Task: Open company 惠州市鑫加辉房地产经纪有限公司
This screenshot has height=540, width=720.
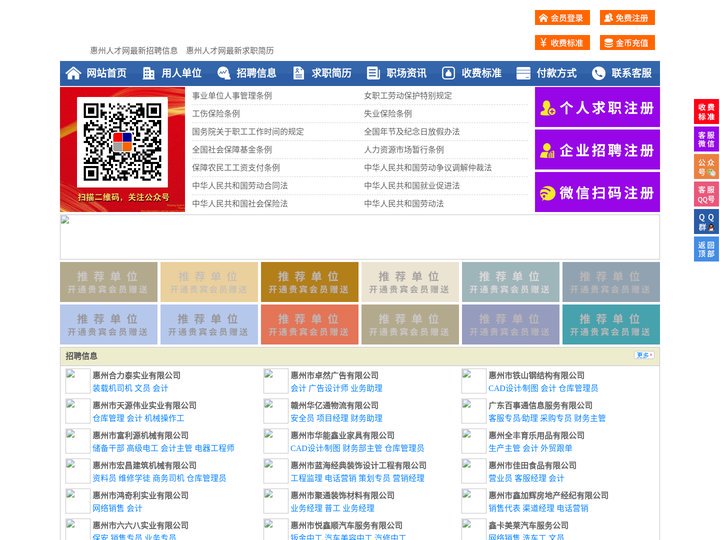Action: coord(548,495)
